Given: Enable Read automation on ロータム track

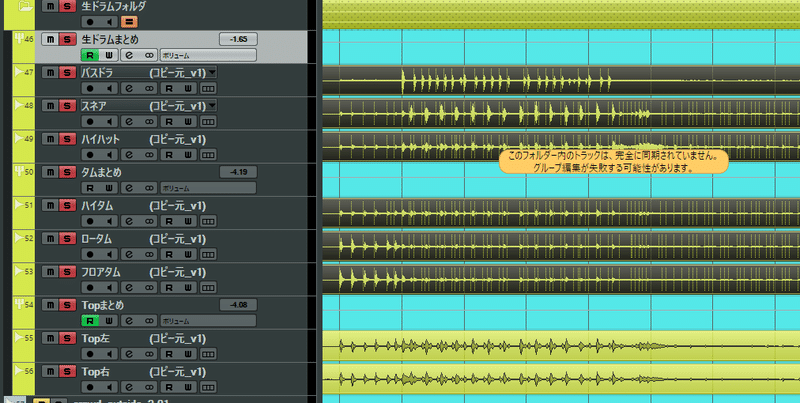Looking at the screenshot, I should tap(168, 254).
